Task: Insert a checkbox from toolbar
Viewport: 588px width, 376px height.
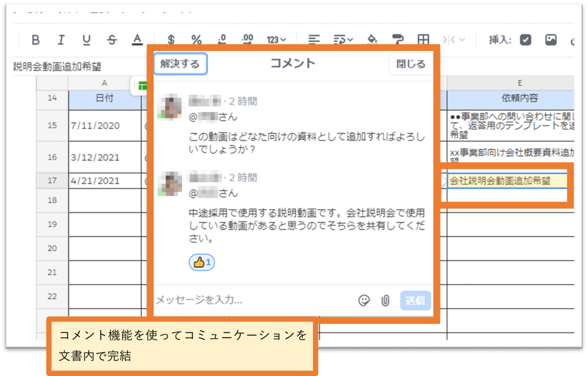Action: 525,40
